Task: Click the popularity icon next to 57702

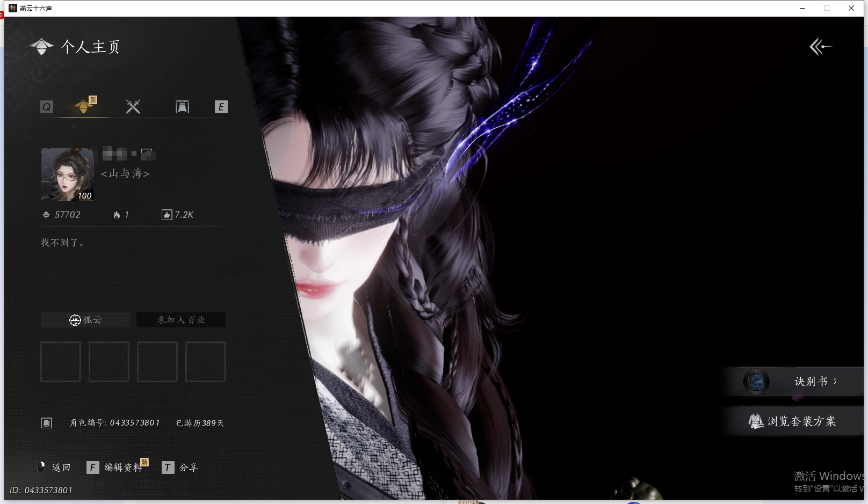Action: (46, 215)
